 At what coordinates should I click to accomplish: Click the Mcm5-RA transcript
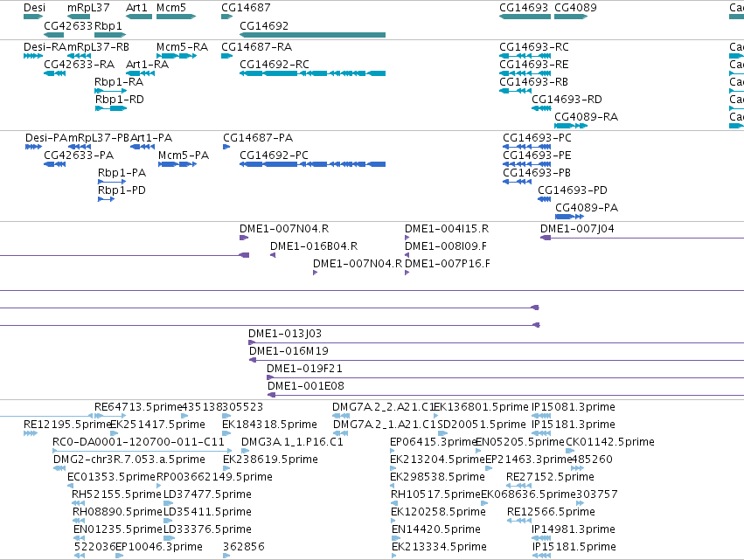[x=177, y=56]
